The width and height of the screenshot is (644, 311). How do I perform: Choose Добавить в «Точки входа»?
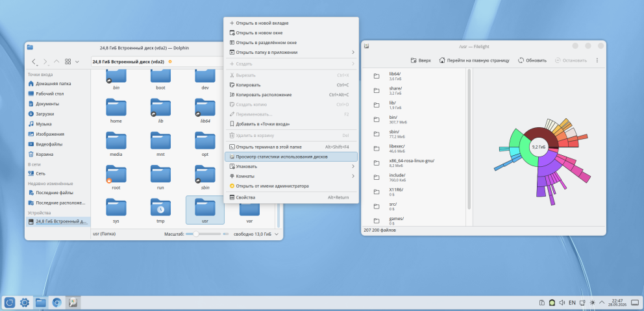(291, 124)
